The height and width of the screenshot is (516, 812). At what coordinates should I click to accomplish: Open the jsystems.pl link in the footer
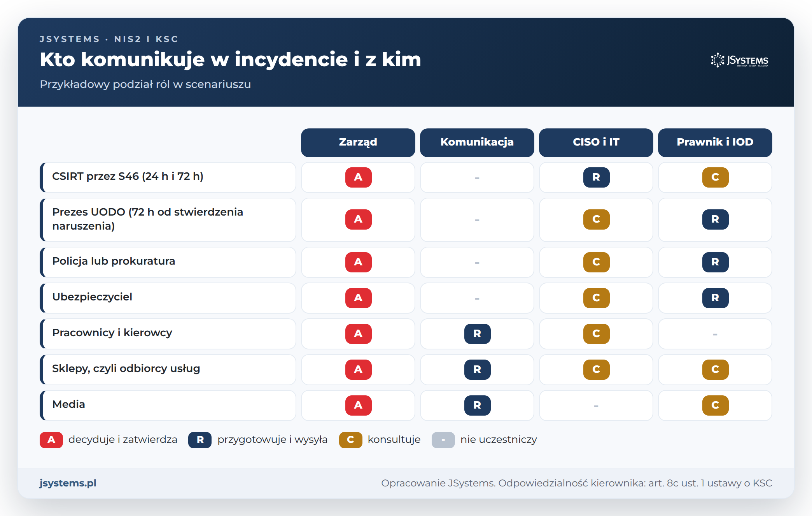[x=68, y=483]
